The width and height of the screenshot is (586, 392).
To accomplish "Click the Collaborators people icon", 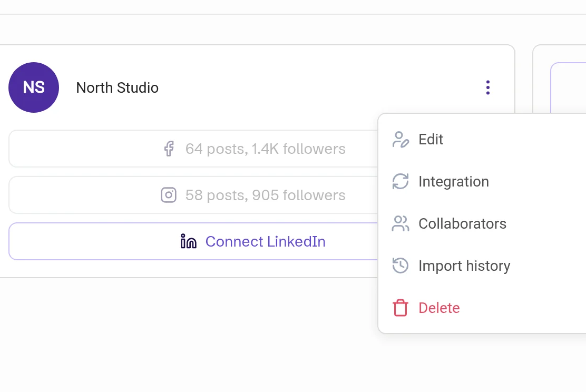I will pyautogui.click(x=401, y=224).
